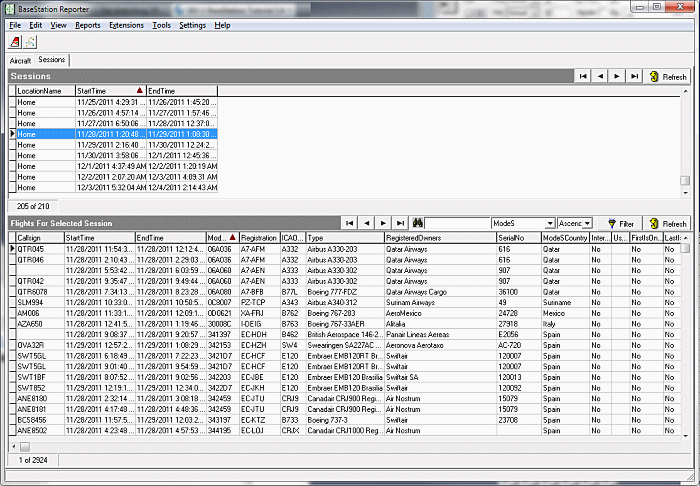Sort flights by Callsign column header

[x=40, y=237]
